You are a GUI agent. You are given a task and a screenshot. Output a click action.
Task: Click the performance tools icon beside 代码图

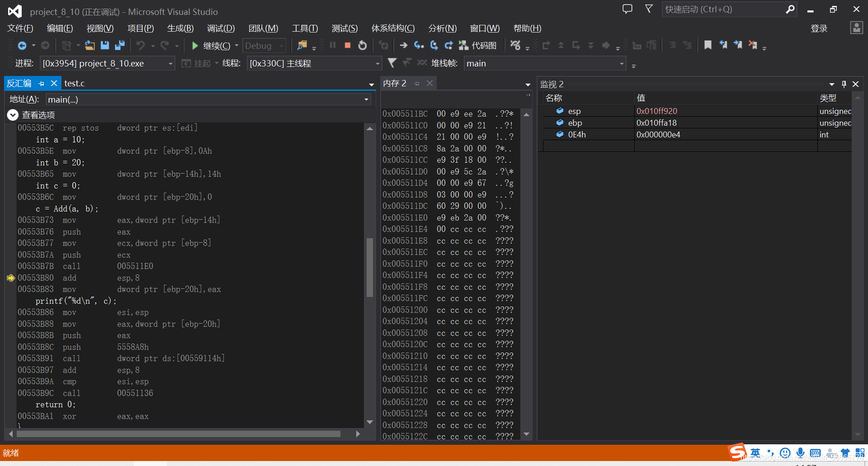click(515, 46)
